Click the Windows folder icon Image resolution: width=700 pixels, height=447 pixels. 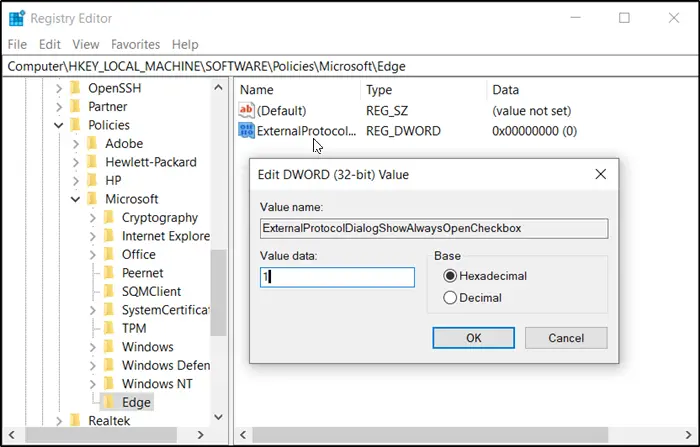click(x=109, y=347)
